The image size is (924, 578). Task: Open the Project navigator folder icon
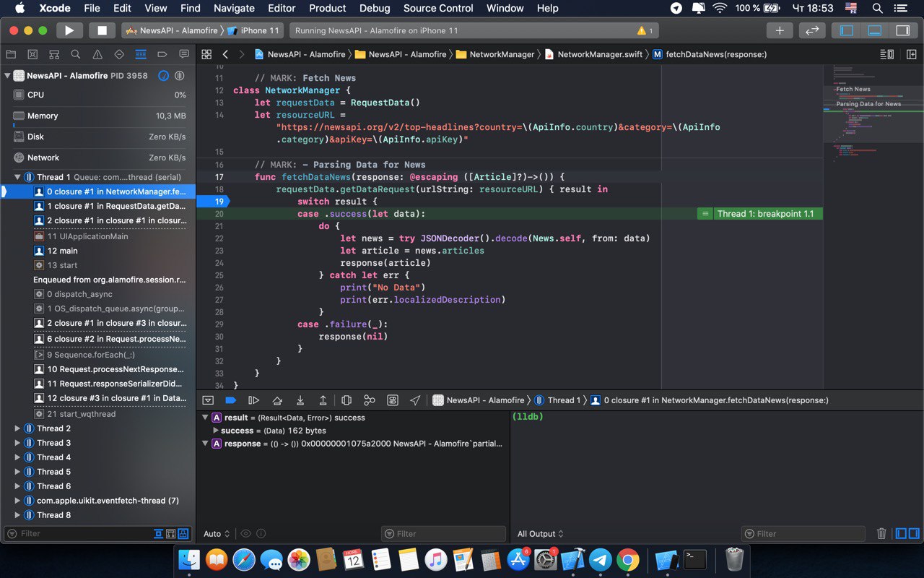pos(11,54)
